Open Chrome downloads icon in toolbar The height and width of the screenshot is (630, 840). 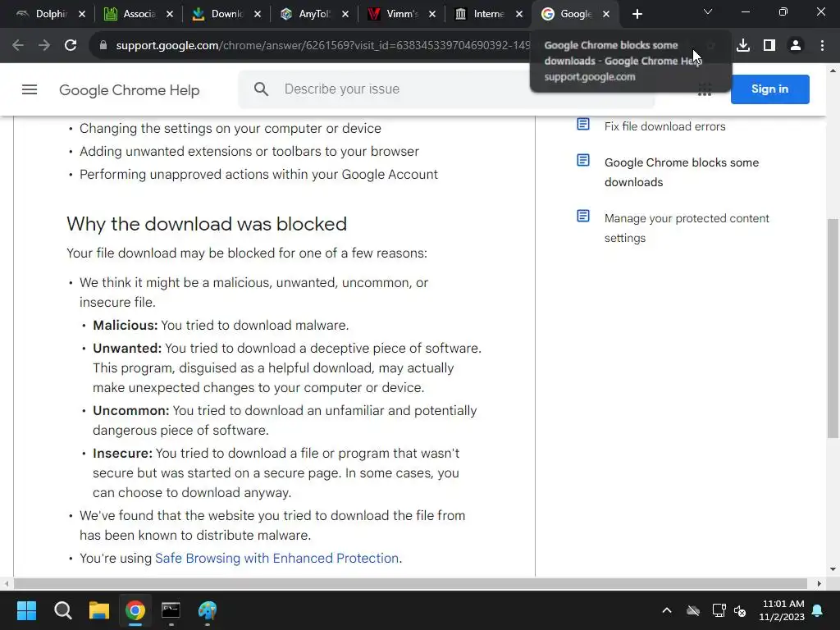743,46
